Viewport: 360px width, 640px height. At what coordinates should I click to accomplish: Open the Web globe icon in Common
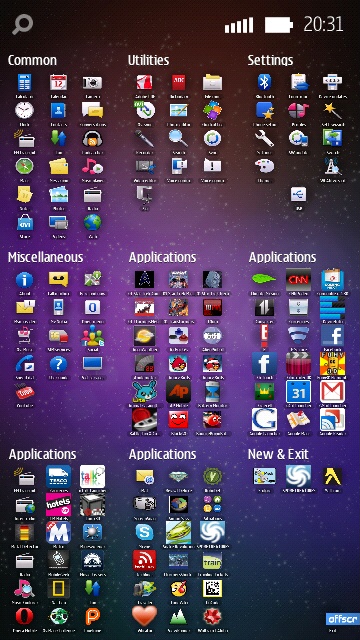click(x=93, y=222)
